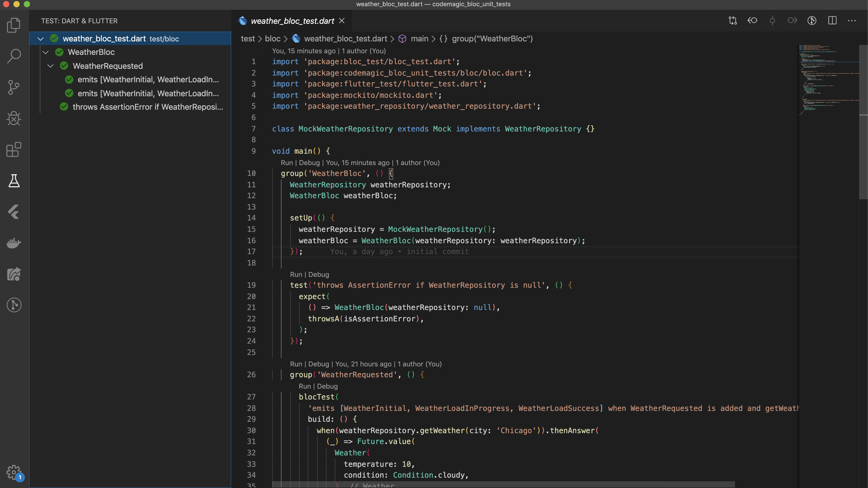This screenshot has height=488, width=868.
Task: Open the Source Control panel
Action: [13, 87]
